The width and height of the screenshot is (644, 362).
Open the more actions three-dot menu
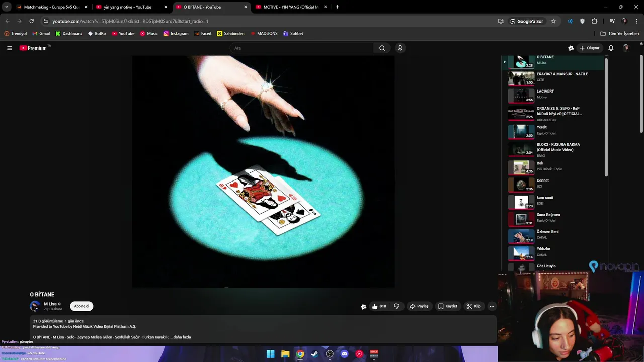point(492,306)
